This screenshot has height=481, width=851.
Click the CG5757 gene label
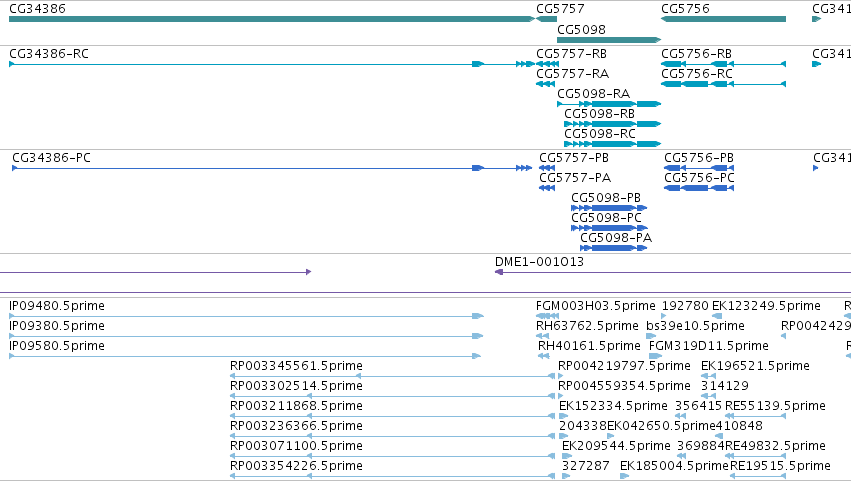[x=560, y=9]
